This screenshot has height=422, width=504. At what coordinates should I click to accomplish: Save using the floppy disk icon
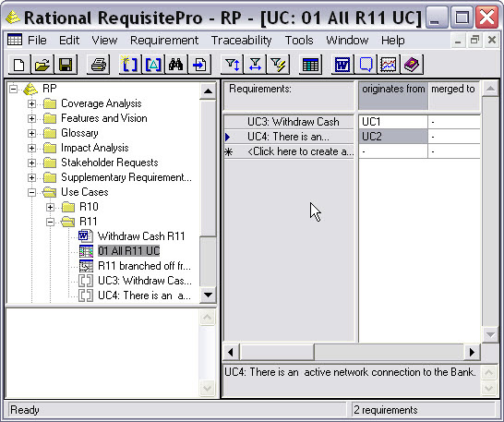pyautogui.click(x=66, y=65)
